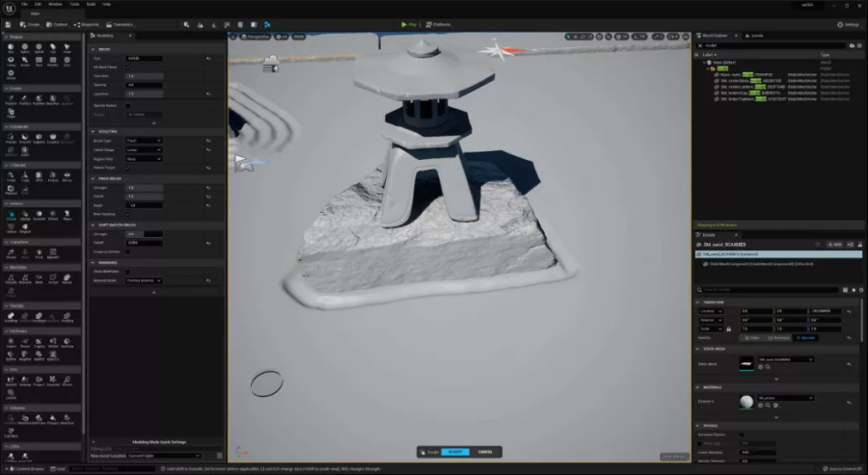Enable Show Wireframe checkbox
The width and height of the screenshot is (868, 475).
128,272
